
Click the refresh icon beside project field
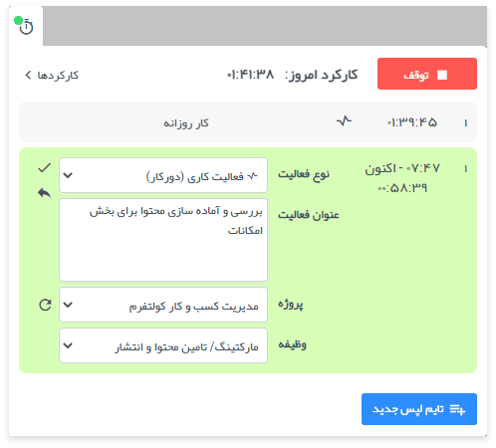[x=45, y=305]
